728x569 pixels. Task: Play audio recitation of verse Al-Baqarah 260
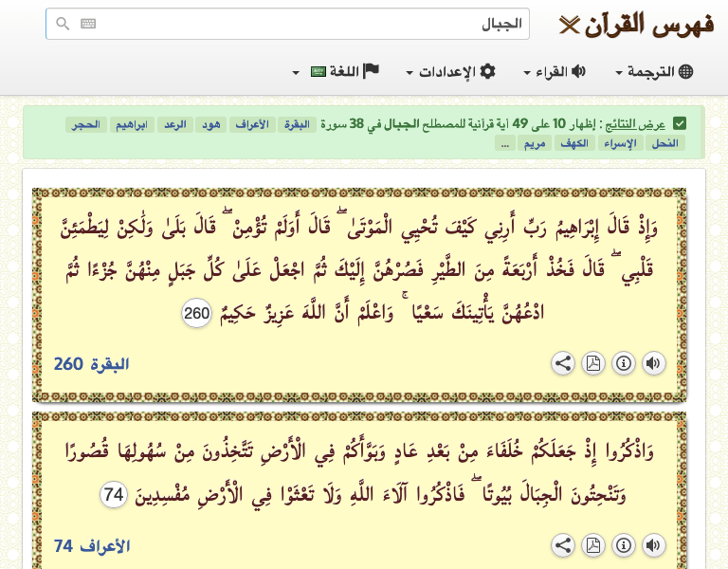coord(654,363)
